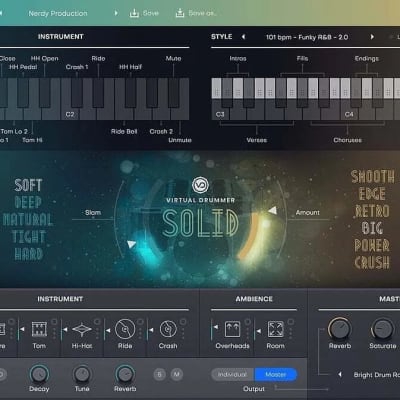Click the Slam amount arrow handle
Image resolution: width=400 pixels, height=400 pixels.
(x=132, y=245)
